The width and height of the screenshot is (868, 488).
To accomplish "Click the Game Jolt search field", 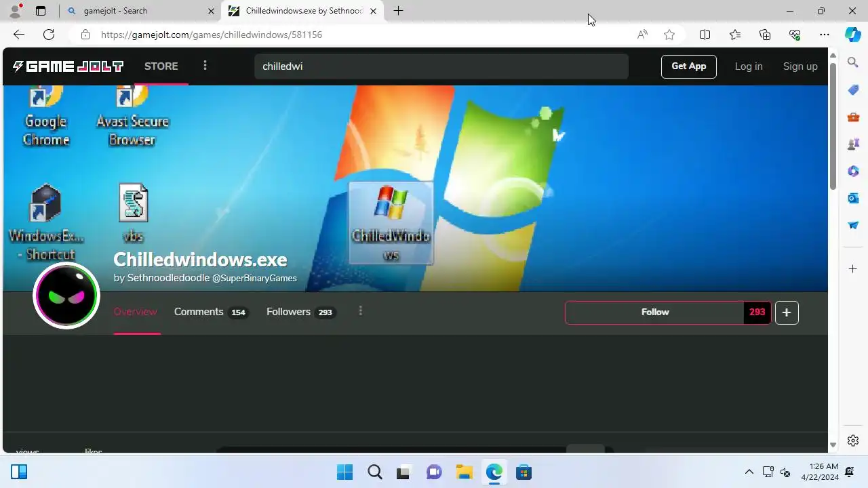I will tap(441, 66).
